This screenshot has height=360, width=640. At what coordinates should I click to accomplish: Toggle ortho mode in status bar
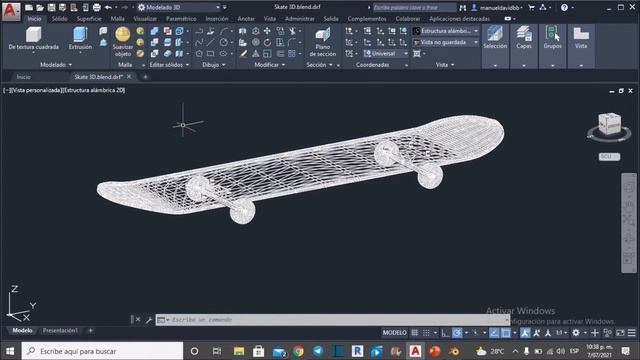point(445,333)
